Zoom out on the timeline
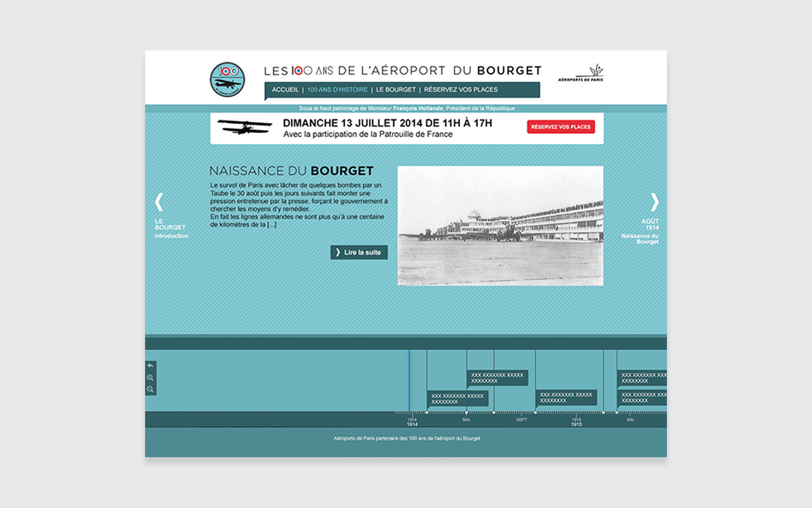Screen dimensions: 812x508 pyautogui.click(x=150, y=389)
